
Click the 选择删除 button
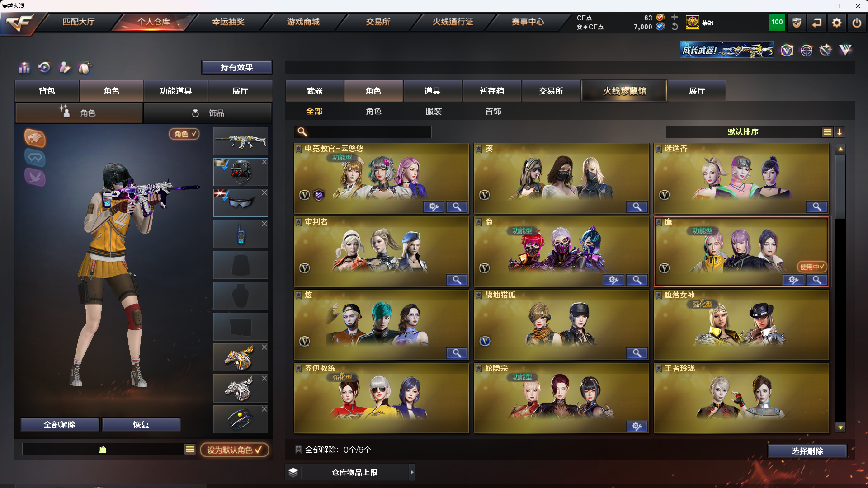pos(807,451)
